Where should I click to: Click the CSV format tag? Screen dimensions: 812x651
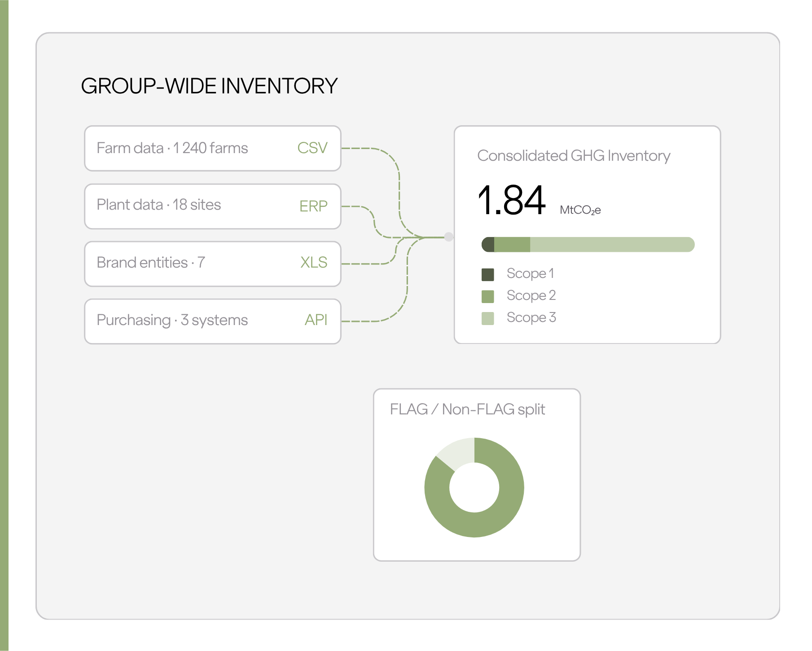coord(312,148)
